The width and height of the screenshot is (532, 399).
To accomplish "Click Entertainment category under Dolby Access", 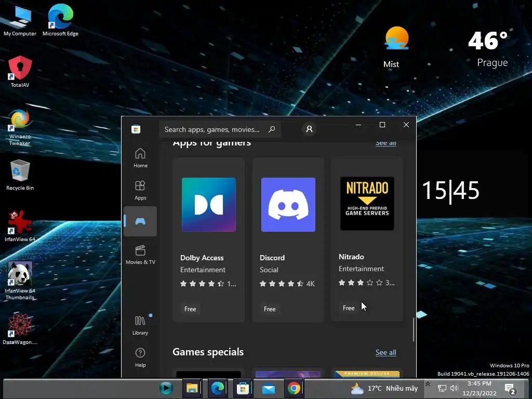I will pos(203,270).
